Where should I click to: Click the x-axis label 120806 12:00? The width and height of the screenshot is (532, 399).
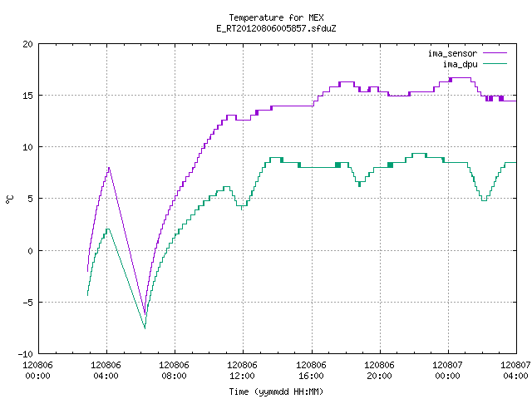click(x=242, y=370)
